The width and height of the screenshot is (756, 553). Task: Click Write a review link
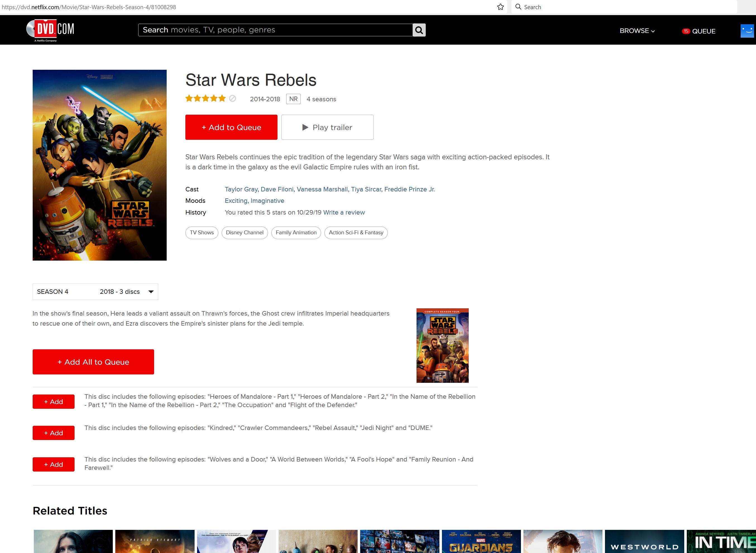(x=344, y=212)
